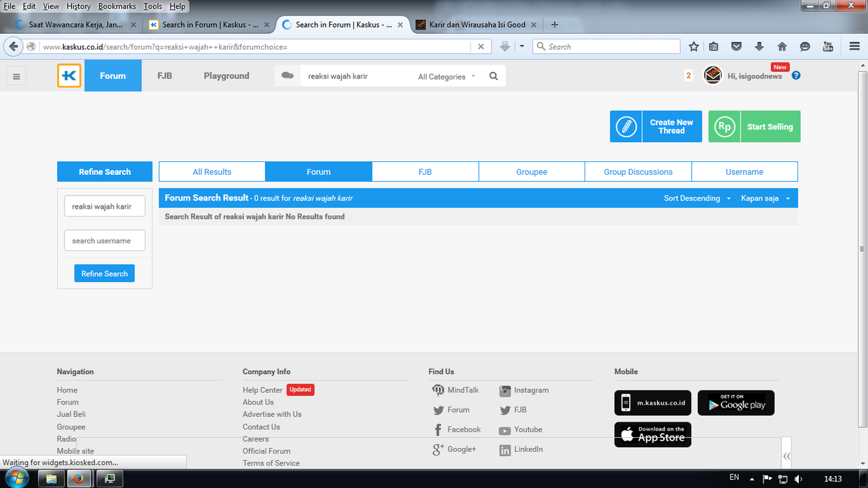
Task: Open the hamburger sidebar menu in Kaskus header
Action: [16, 77]
